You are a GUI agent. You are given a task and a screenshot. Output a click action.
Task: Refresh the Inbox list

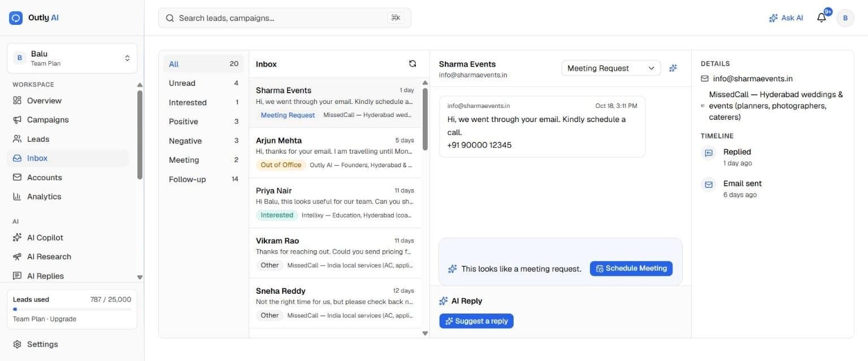(x=413, y=64)
